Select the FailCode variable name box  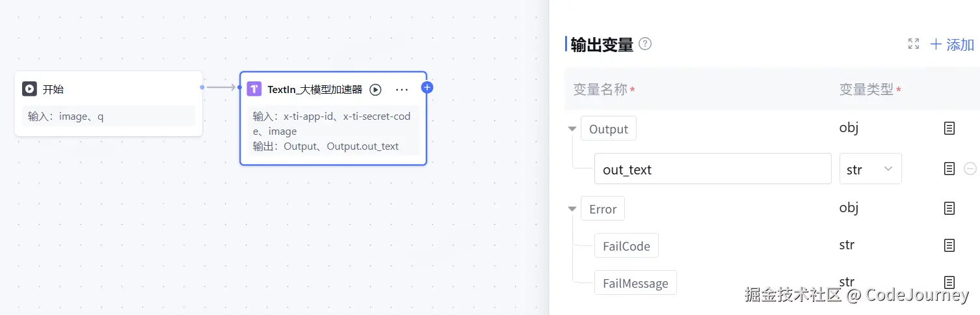(626, 246)
